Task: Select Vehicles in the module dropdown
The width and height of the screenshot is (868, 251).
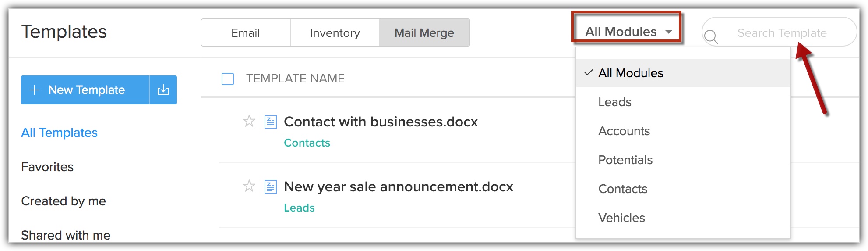Action: click(621, 218)
